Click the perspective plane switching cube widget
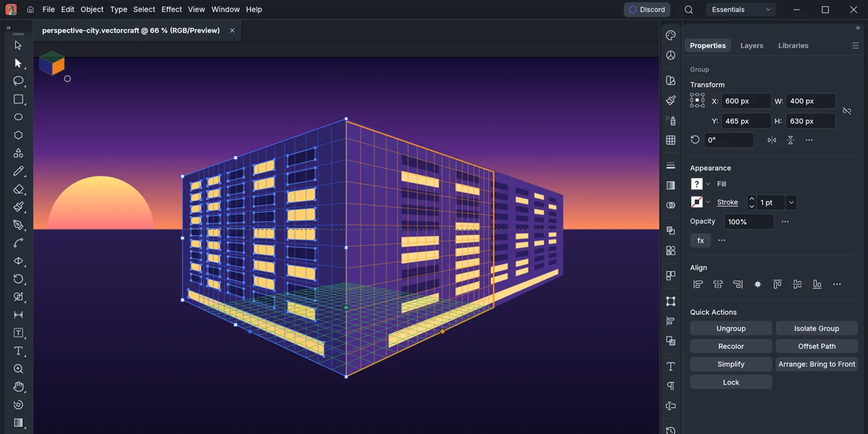 [51, 64]
